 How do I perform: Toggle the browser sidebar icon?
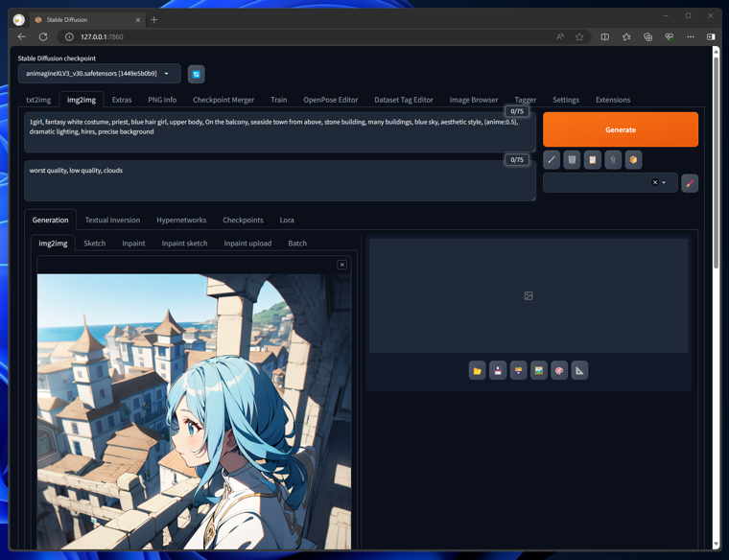(x=711, y=36)
